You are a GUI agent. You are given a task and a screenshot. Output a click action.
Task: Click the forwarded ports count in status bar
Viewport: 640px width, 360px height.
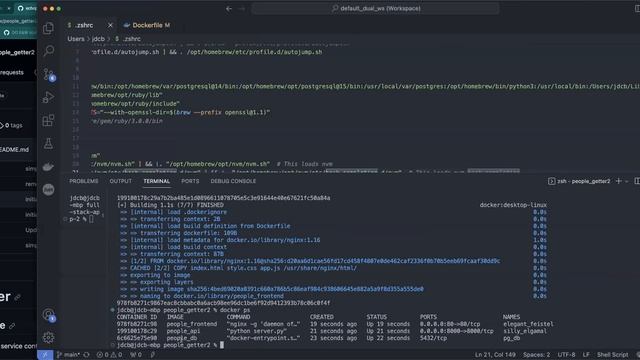136,355
